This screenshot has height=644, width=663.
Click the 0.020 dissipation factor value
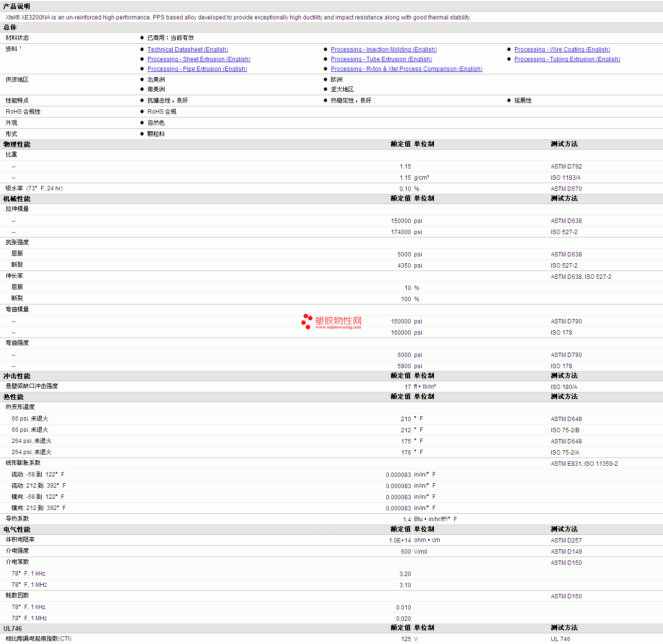[403, 619]
